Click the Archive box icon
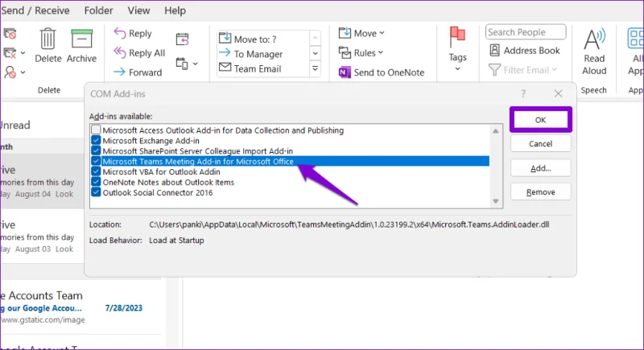The image size is (644, 350). coord(81,39)
